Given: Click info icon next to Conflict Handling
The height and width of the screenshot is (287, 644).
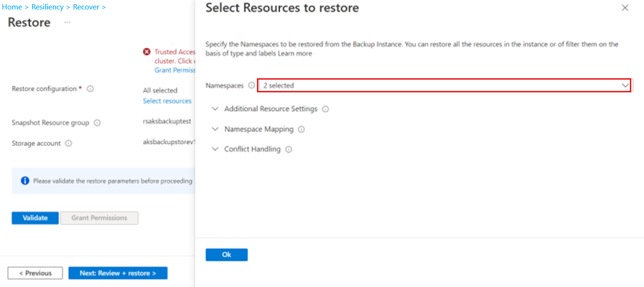Looking at the screenshot, I should (289, 149).
